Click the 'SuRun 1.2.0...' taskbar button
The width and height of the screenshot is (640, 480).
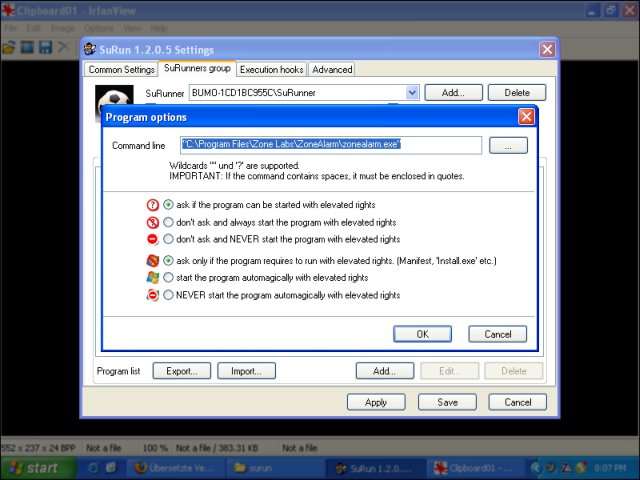tap(376, 468)
